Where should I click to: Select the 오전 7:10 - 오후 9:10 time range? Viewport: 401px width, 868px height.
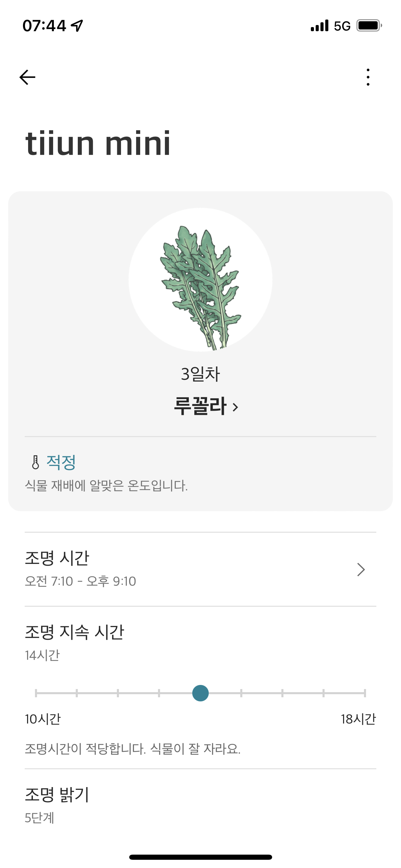pos(81,581)
